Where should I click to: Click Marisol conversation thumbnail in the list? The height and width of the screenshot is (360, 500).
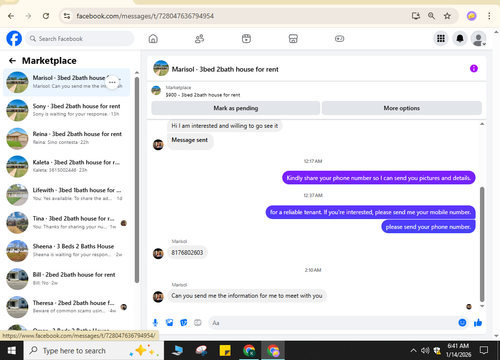(x=17, y=82)
